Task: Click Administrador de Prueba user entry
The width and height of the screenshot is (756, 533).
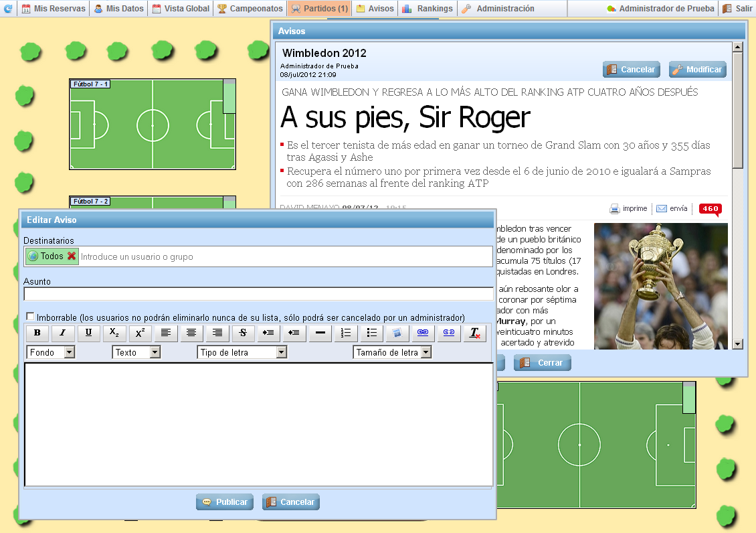Action: click(660, 8)
